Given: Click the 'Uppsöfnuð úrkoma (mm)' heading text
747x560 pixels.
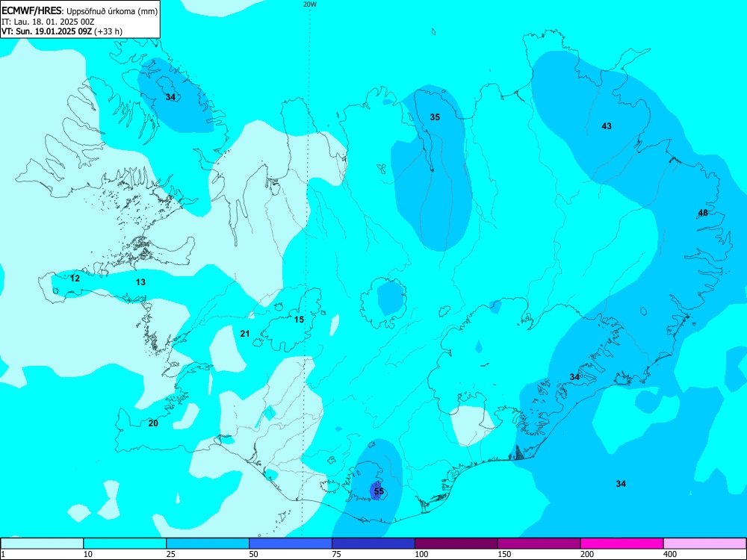Looking at the screenshot, I should pyautogui.click(x=111, y=12).
